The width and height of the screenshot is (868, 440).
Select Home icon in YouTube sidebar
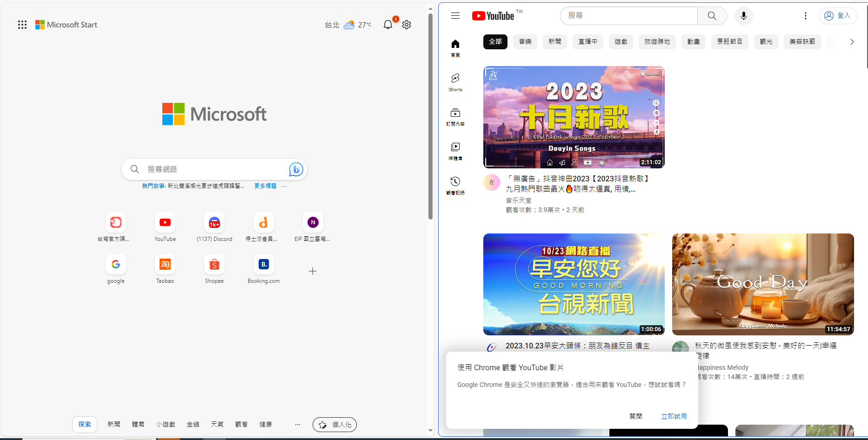pyautogui.click(x=455, y=48)
